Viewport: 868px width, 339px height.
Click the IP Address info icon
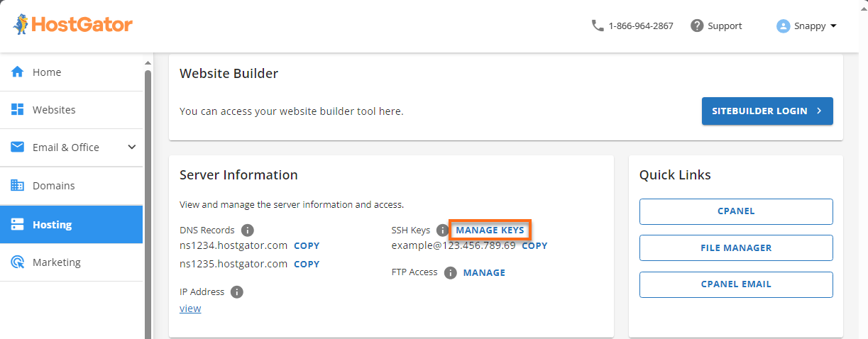[x=237, y=292]
